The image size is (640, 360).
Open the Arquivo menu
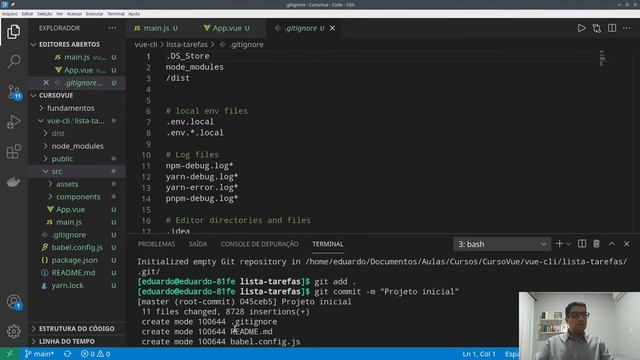10,14
